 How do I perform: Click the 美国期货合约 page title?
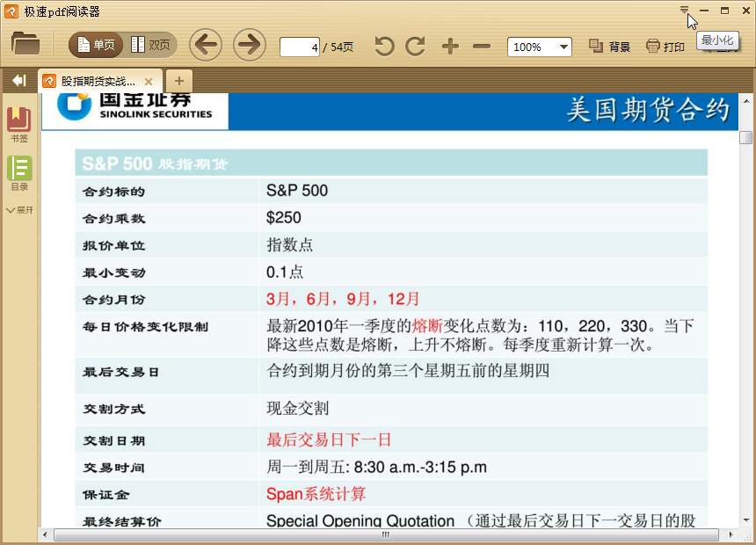(648, 110)
